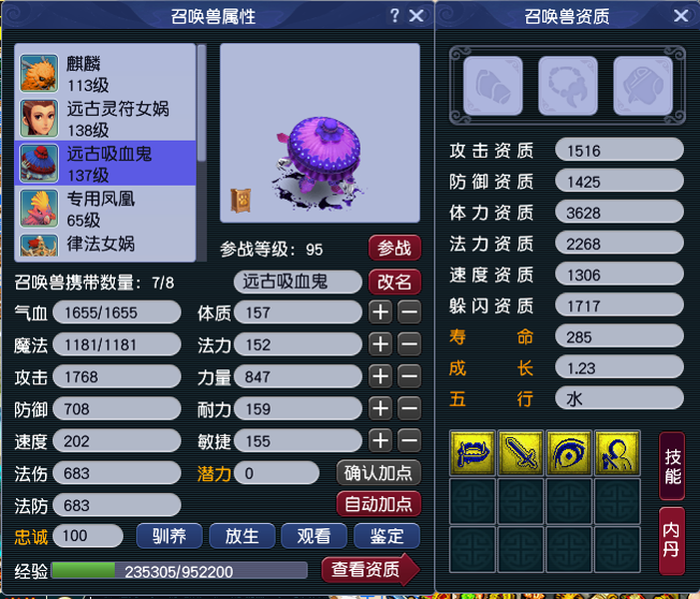Increase 敏捷 with plus button

click(x=380, y=440)
